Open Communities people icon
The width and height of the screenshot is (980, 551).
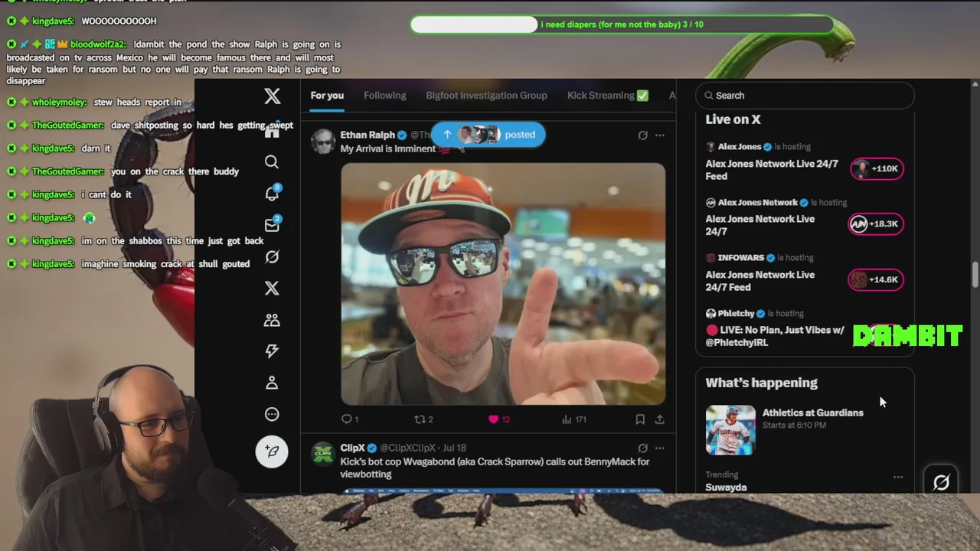(272, 320)
